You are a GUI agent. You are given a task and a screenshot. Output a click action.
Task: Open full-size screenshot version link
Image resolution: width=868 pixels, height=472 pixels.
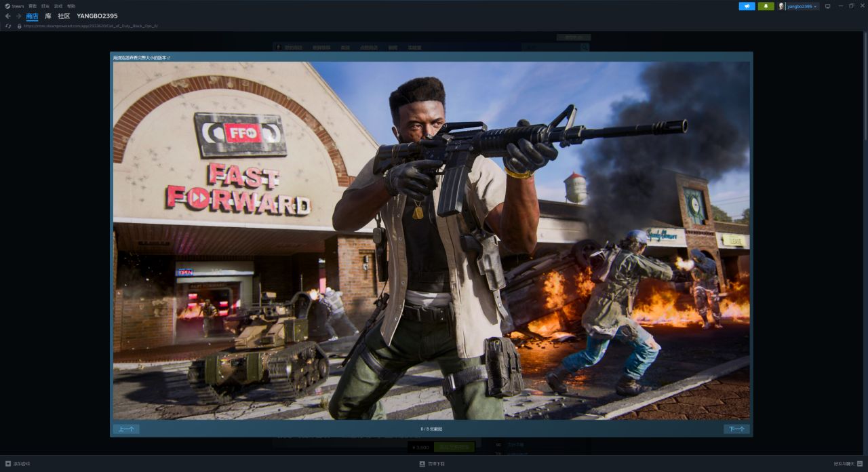(x=142, y=58)
